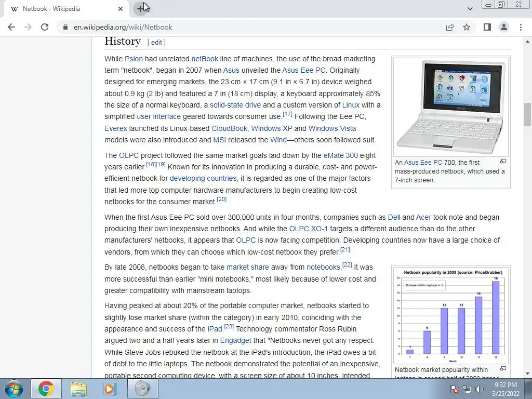Jump to citation 22
The width and height of the screenshot is (532, 399).
pyautogui.click(x=347, y=264)
